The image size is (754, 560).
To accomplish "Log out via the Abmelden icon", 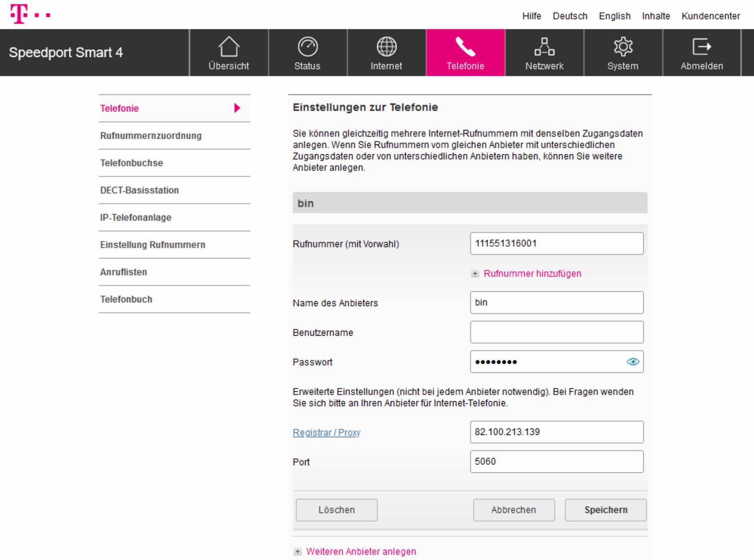I will 702,53.
